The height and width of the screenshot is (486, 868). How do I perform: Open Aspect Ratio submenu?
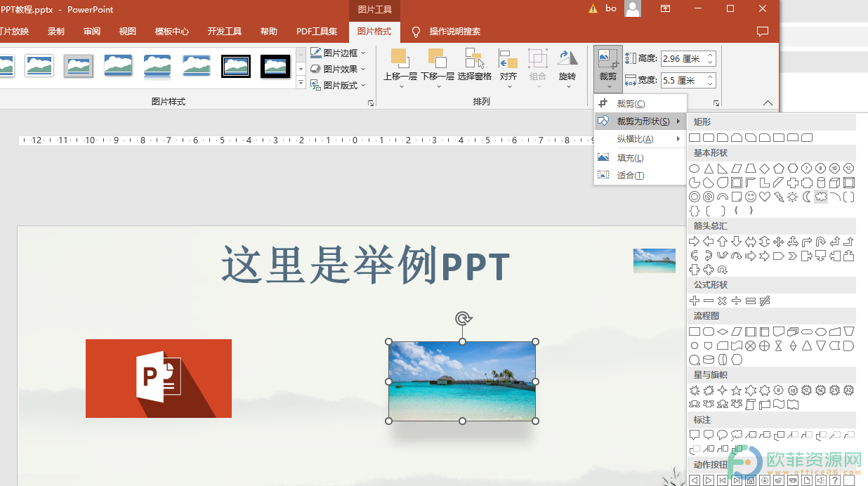(x=640, y=139)
